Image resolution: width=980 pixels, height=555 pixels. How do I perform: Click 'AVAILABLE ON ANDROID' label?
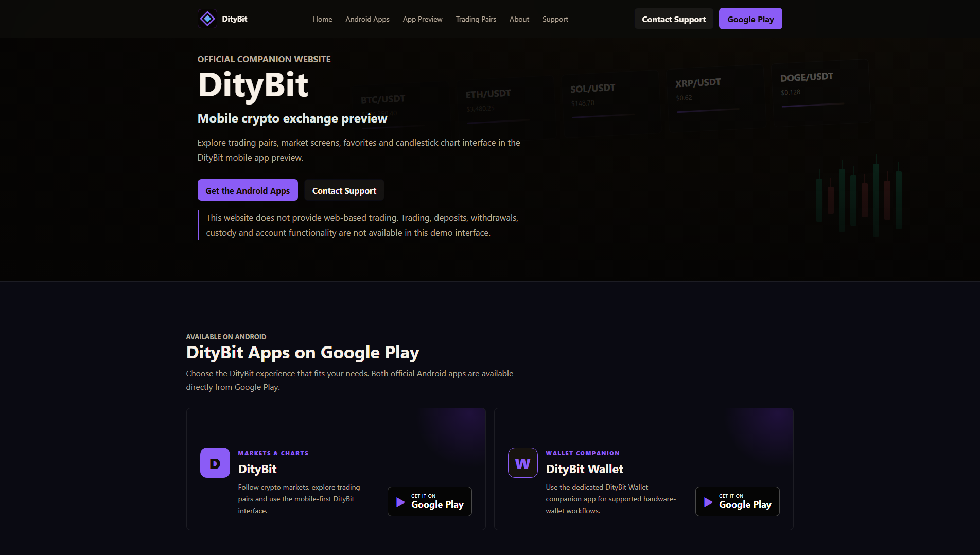(226, 337)
